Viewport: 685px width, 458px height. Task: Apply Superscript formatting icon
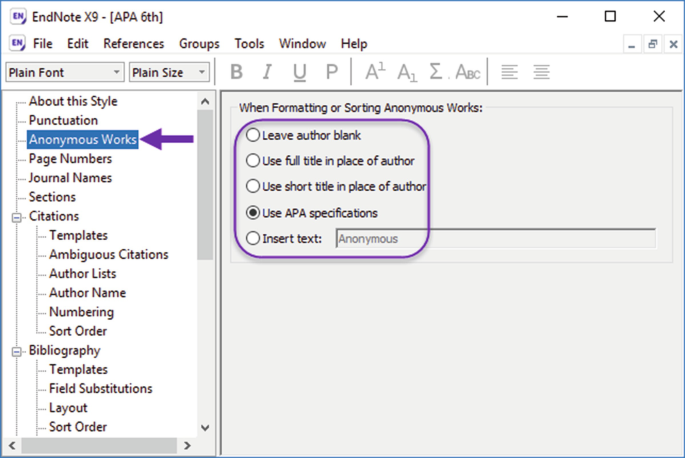pos(375,72)
